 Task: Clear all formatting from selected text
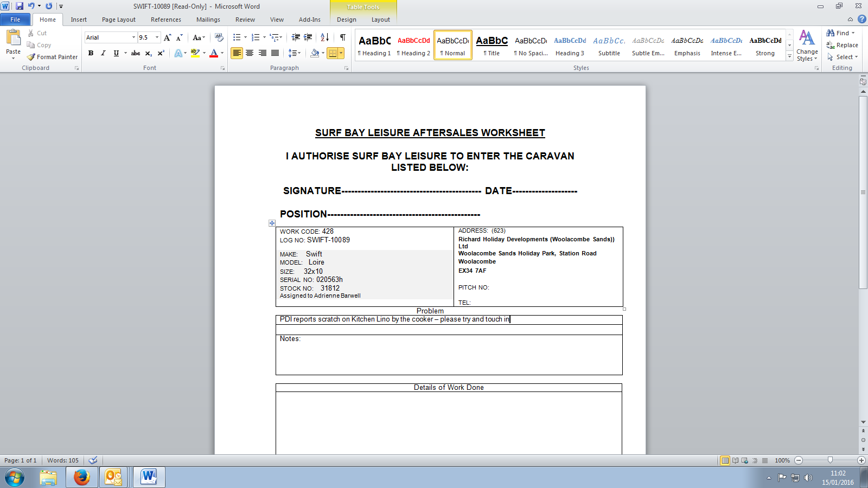point(219,37)
